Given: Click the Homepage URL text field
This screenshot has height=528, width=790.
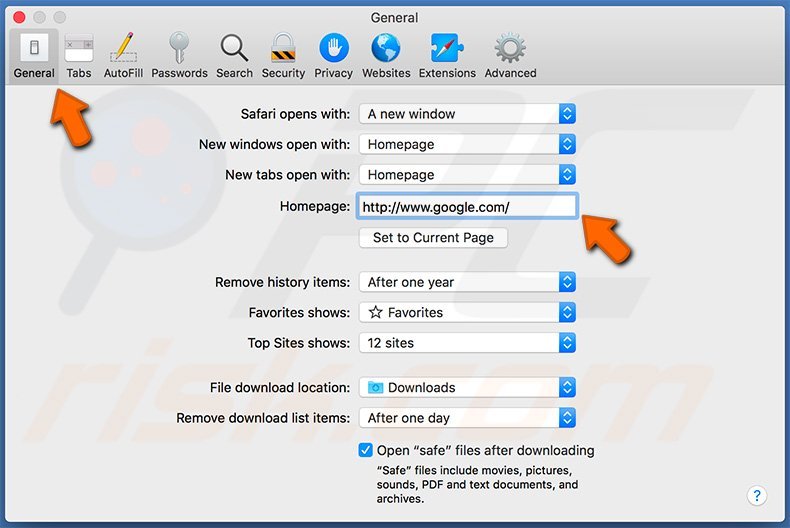Looking at the screenshot, I should [x=467, y=207].
